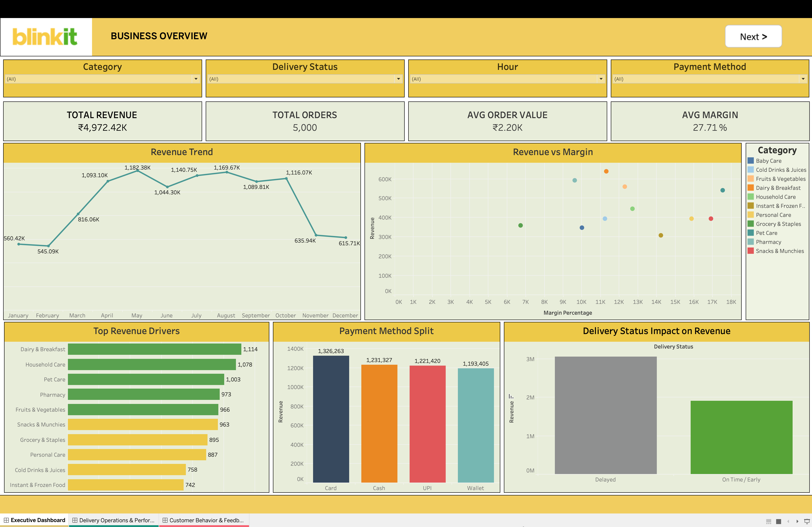Select Pharmacy legend swatch
Screen dimensions: 812x527
751,242
